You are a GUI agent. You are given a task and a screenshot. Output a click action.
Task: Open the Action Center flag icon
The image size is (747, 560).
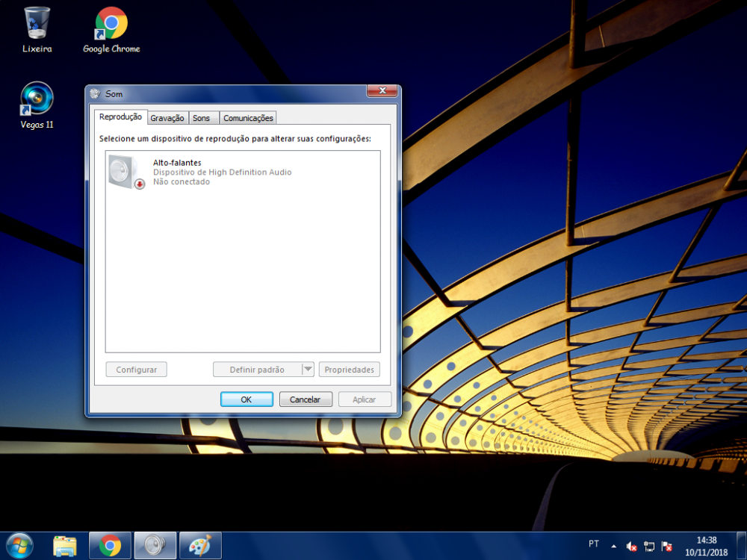(666, 547)
